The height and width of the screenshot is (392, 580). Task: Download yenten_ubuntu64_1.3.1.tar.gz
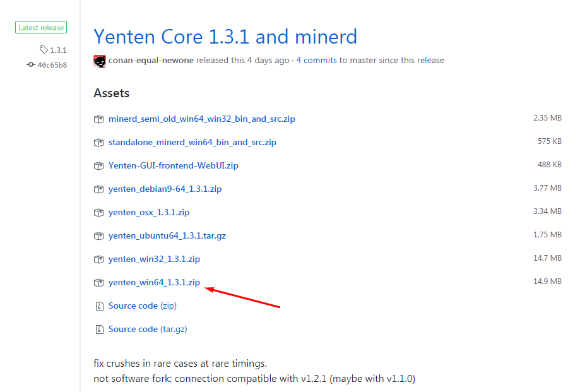click(167, 235)
